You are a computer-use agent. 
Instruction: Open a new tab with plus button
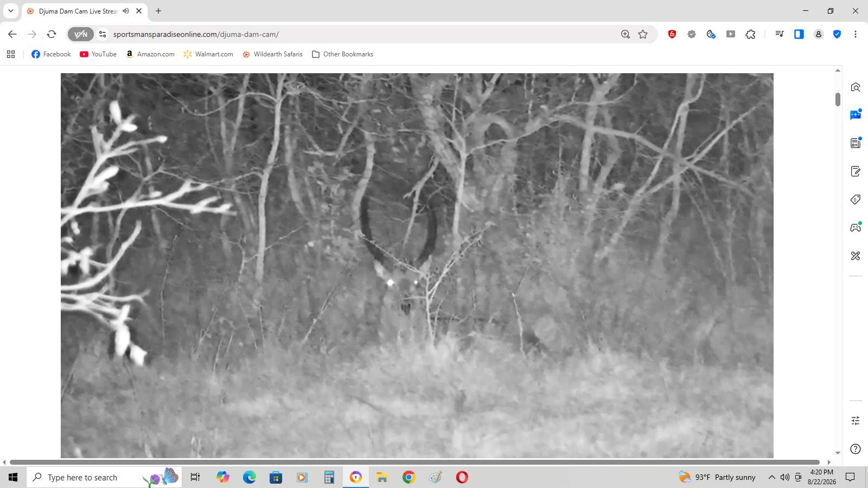click(x=158, y=11)
